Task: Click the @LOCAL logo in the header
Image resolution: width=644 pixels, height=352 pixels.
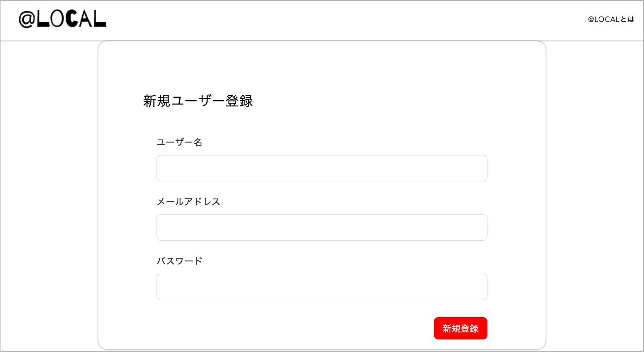Action: [x=63, y=19]
